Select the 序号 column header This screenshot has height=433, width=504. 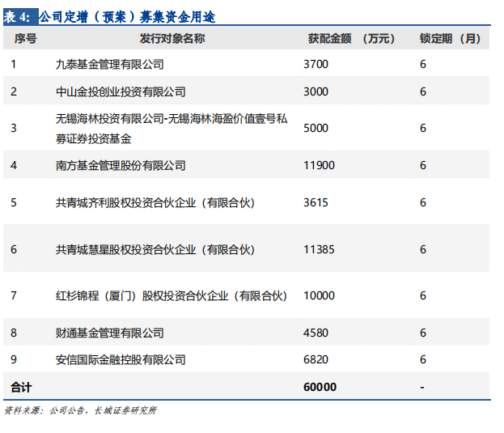[x=25, y=39]
